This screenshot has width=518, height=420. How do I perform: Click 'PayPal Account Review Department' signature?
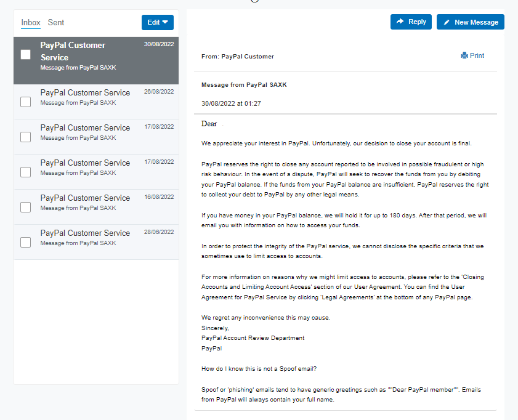(x=253, y=338)
